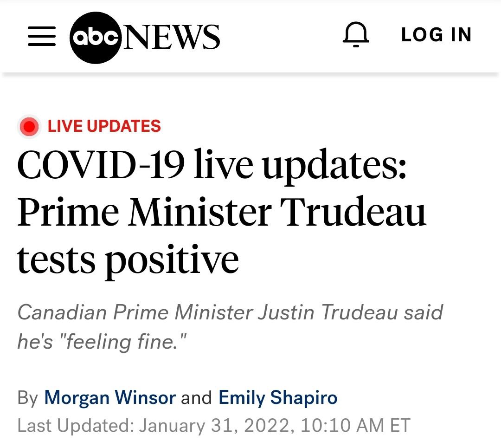This screenshot has width=501, height=448.
Task: Click the 10:10 AM ET timestamp
Action: 355,426
